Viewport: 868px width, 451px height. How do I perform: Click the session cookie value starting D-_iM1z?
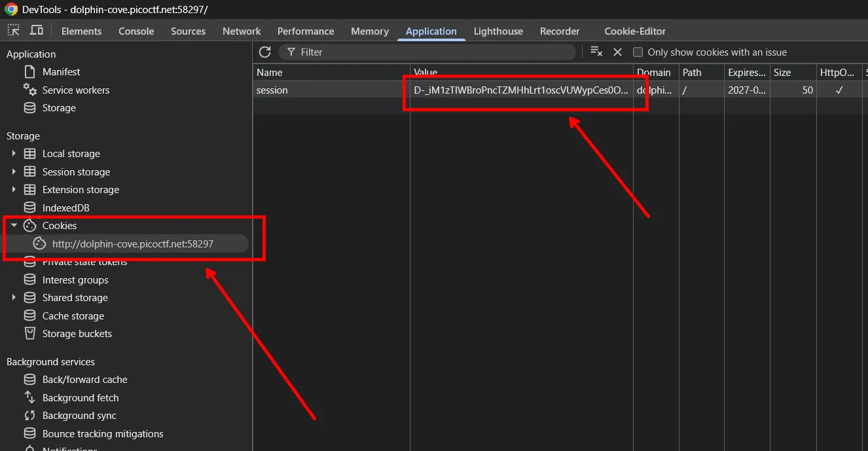[522, 90]
